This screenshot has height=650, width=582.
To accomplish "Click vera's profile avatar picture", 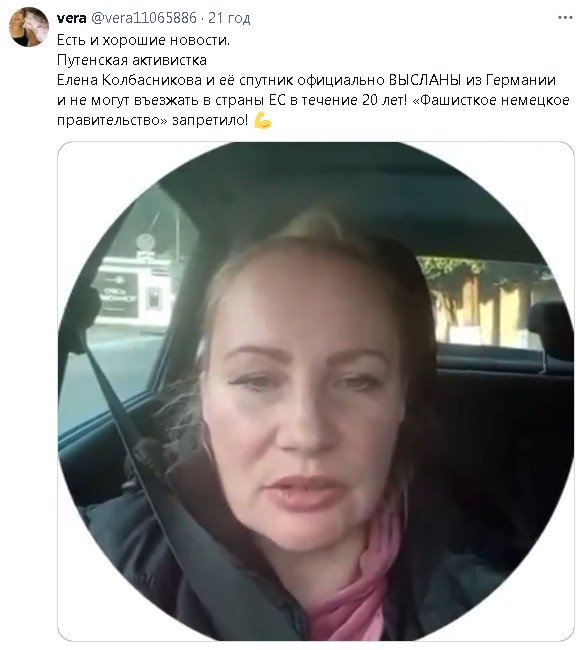I will [29, 27].
